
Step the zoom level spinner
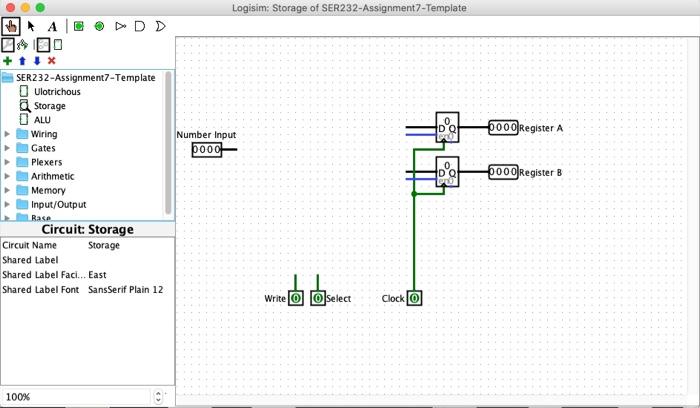[x=158, y=397]
